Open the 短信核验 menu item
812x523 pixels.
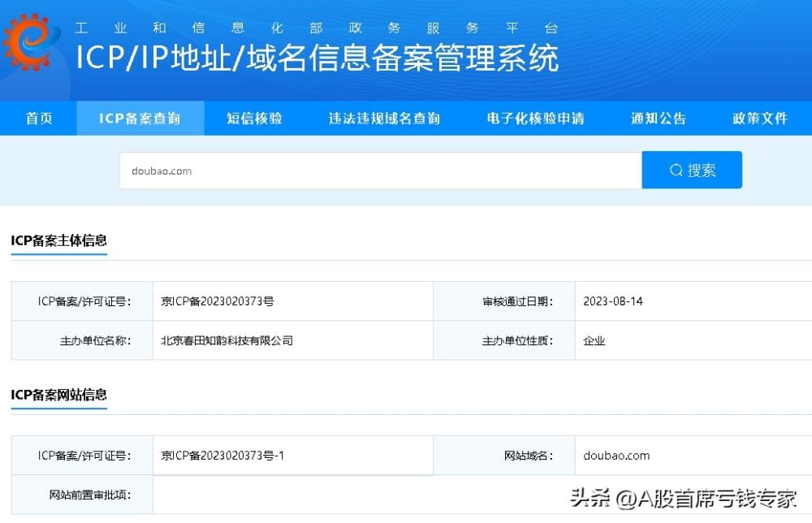point(254,118)
